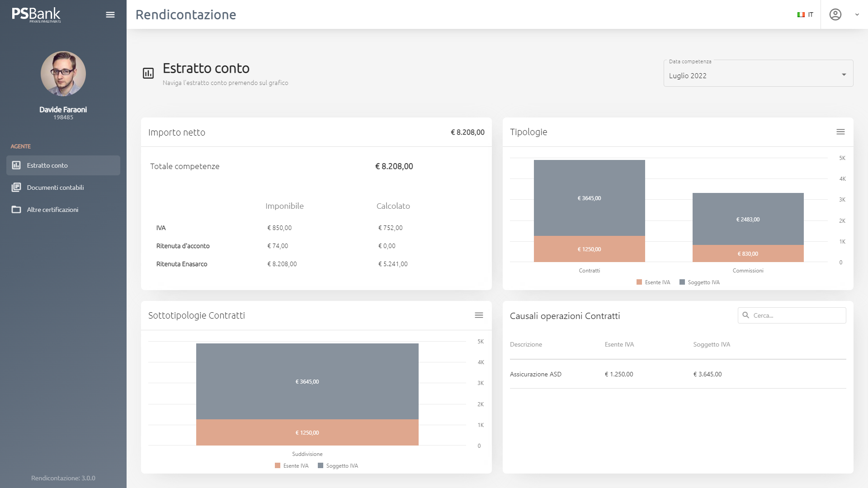
Task: Collapse sidebar with hamburger menu icon
Action: tap(110, 15)
